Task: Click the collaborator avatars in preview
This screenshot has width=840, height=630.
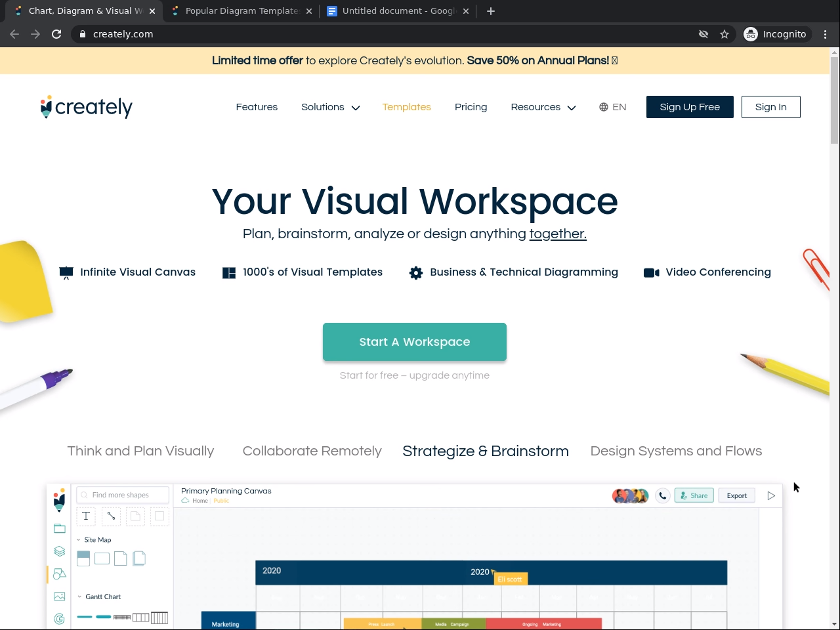Action: tap(631, 496)
